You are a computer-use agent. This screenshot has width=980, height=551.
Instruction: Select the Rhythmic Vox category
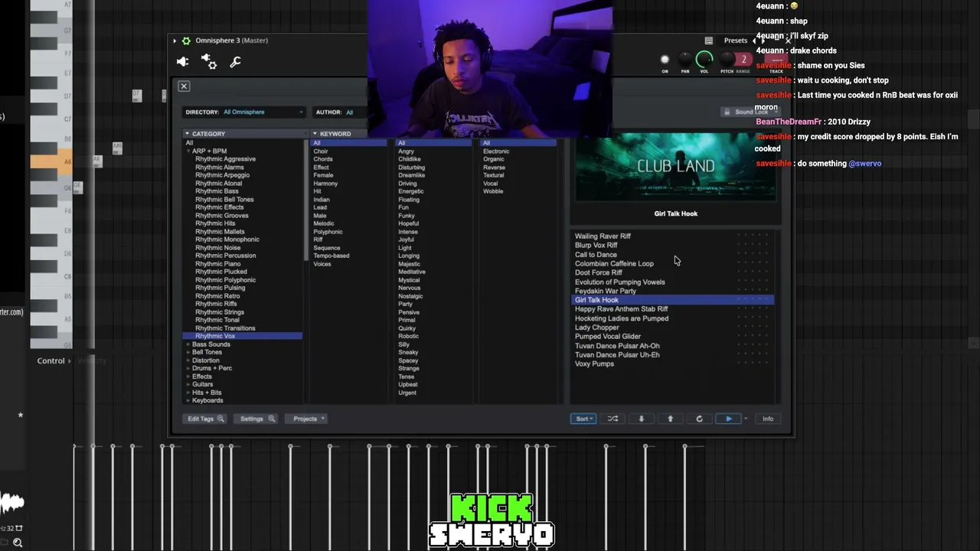(242, 336)
